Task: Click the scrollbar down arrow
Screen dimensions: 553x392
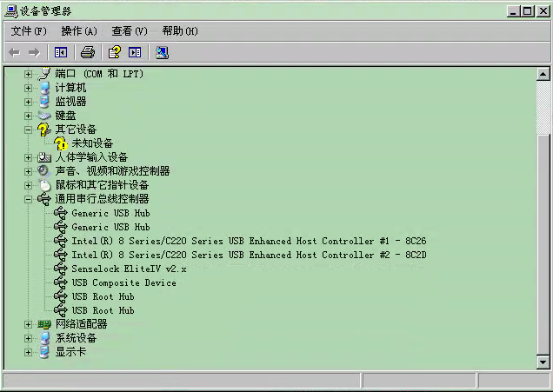Action: (543, 362)
